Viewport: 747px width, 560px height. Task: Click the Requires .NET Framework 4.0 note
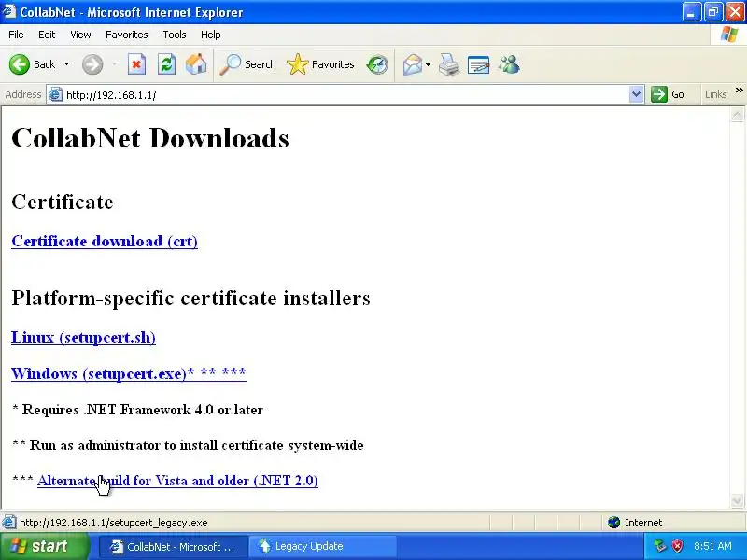(137, 410)
